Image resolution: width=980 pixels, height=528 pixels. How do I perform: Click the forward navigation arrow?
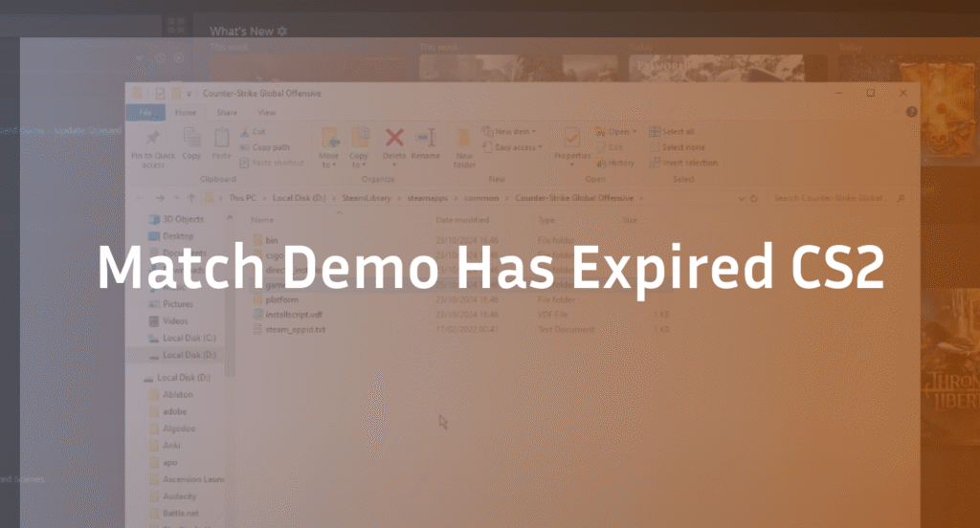160,198
